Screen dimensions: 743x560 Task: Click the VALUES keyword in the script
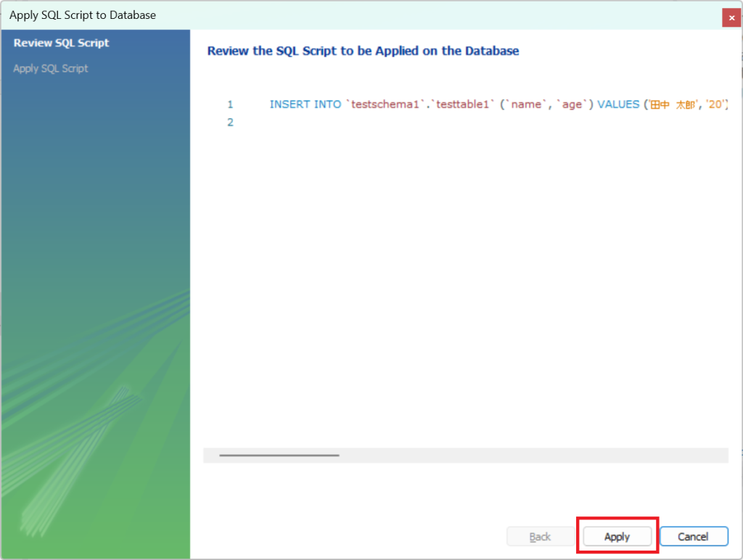click(618, 104)
